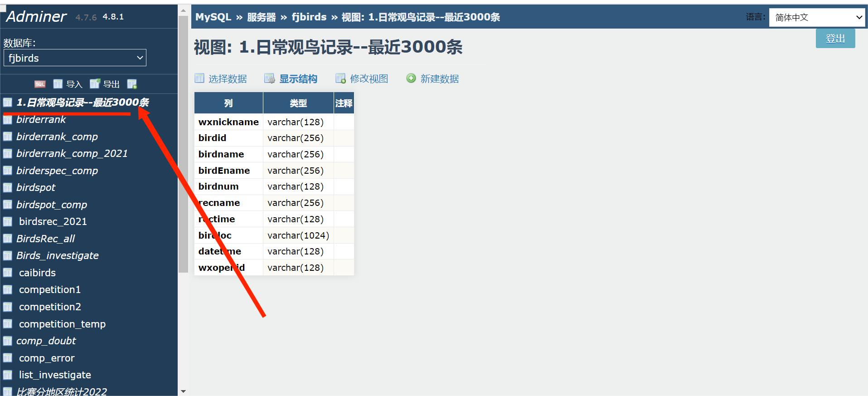Click the sidebar scrollbar up arrow

pos(183,10)
